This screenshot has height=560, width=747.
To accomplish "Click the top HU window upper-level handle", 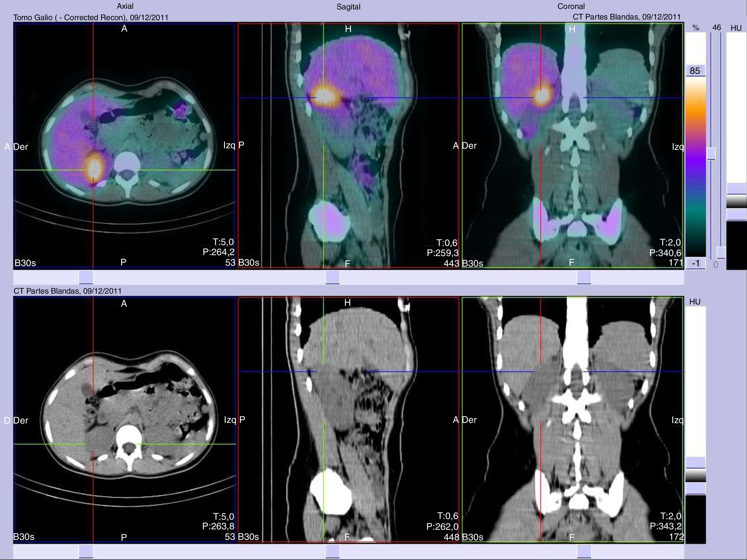I will click(x=736, y=189).
